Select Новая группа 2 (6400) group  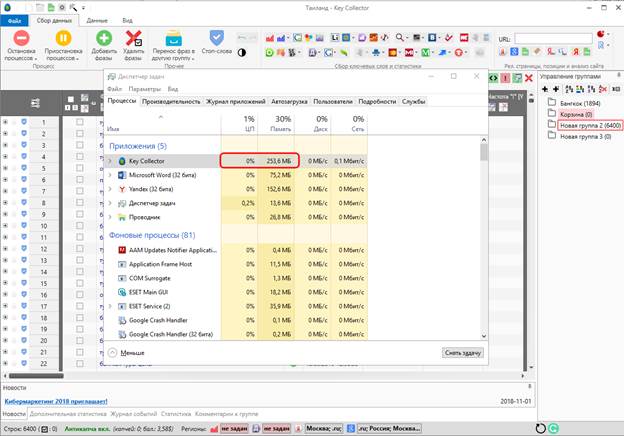(591, 125)
